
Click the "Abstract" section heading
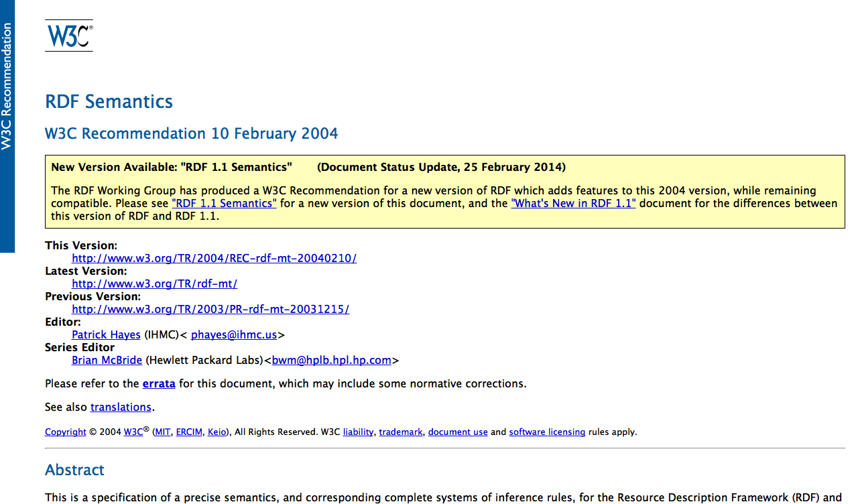(x=74, y=470)
